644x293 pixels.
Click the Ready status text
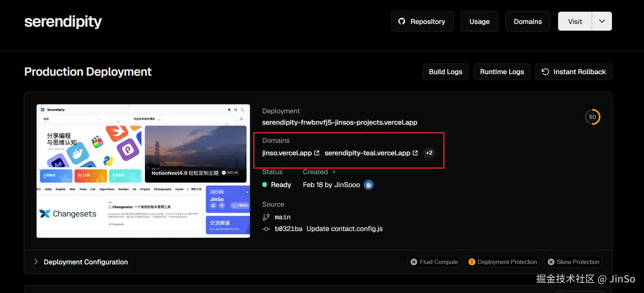coord(281,185)
